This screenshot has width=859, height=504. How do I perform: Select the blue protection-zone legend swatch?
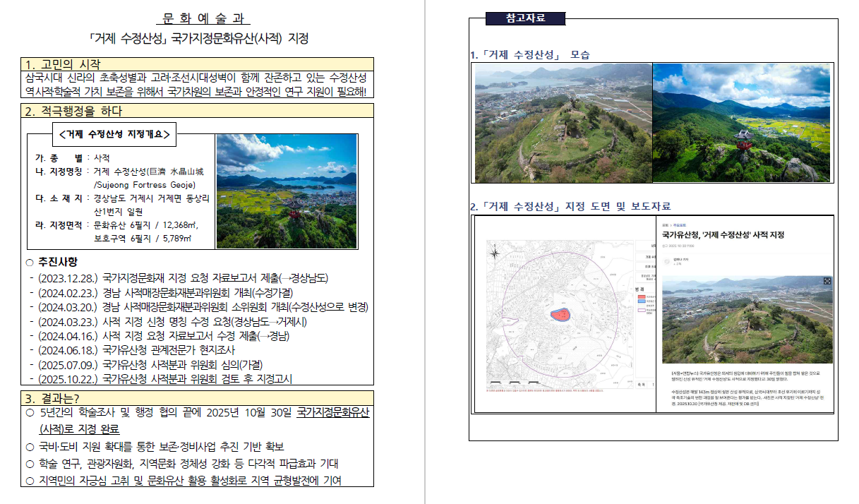tap(641, 301)
